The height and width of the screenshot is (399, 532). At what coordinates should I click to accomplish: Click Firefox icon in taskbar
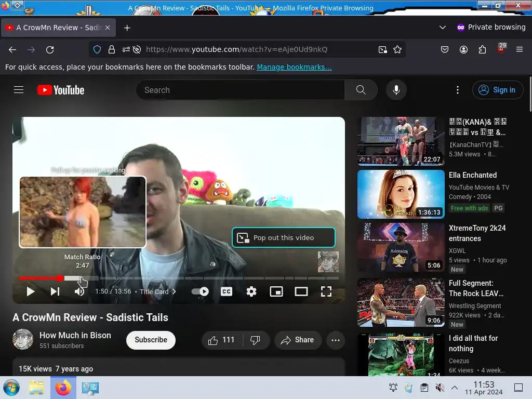pos(63,388)
